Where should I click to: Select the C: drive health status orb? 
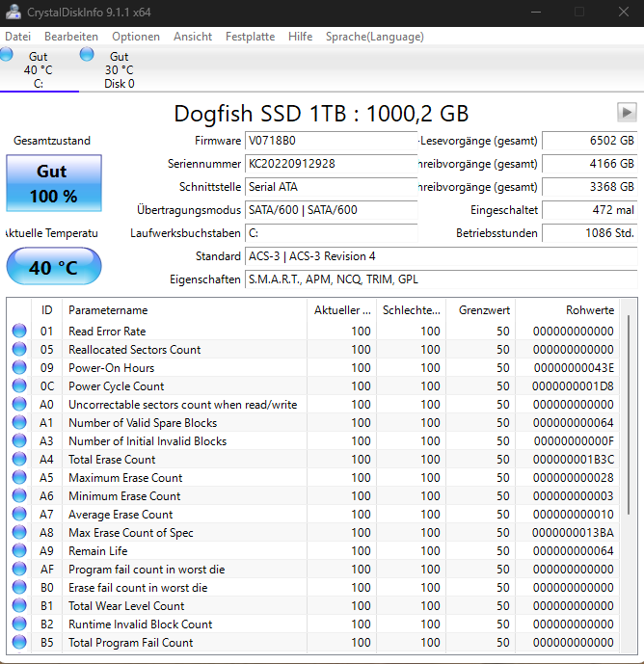(x=6, y=54)
